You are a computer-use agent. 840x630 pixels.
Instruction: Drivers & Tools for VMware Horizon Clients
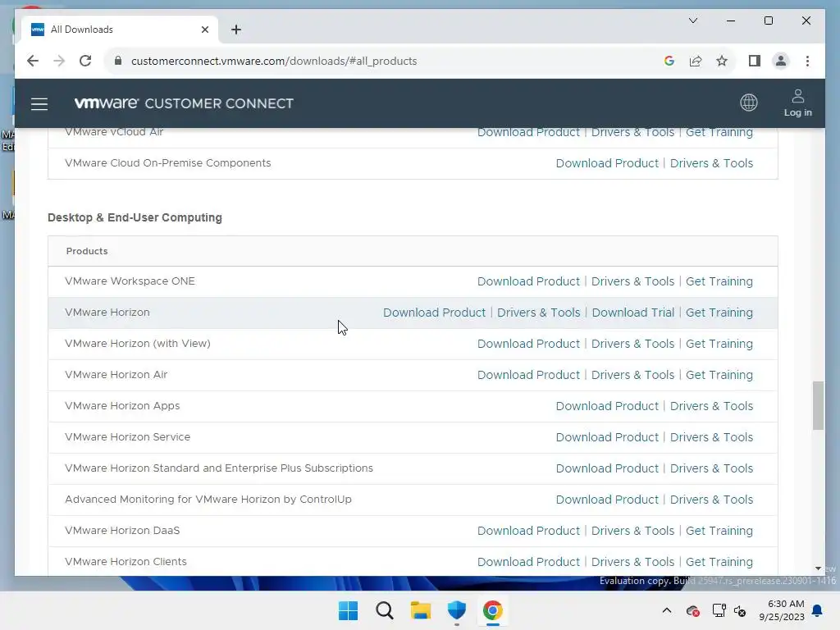tap(632, 561)
